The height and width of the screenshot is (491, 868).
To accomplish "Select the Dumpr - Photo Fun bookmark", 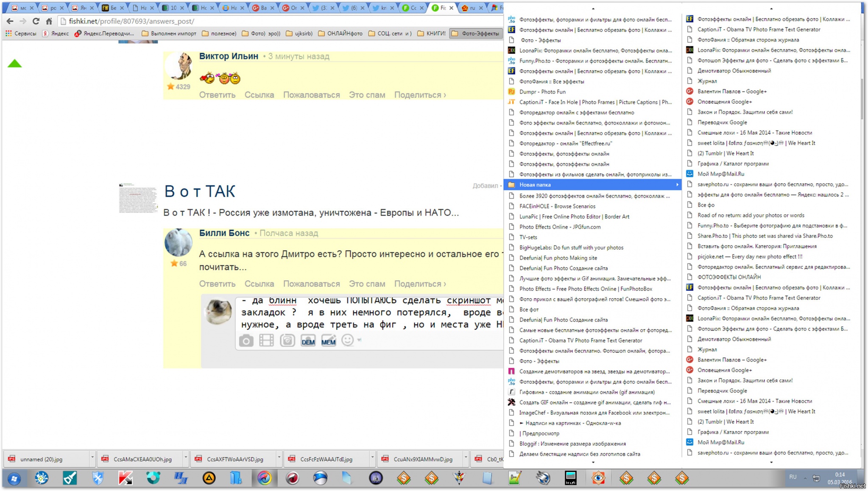I will [542, 92].
